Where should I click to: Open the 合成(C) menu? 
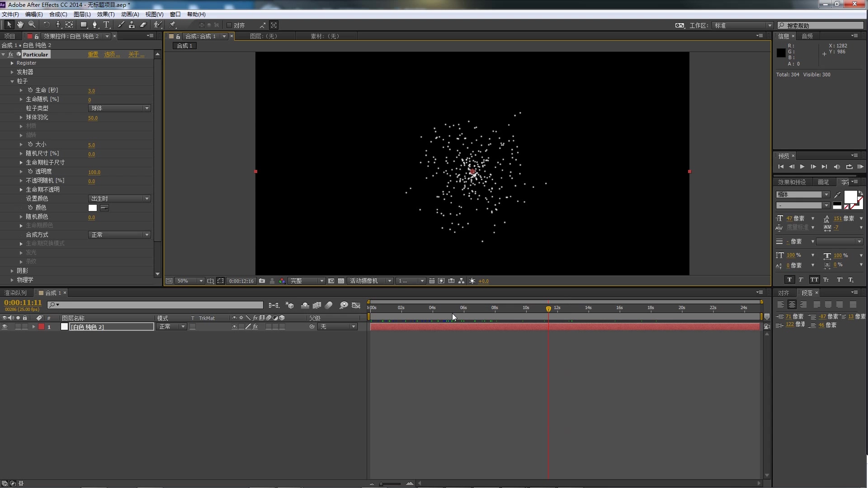[58, 14]
